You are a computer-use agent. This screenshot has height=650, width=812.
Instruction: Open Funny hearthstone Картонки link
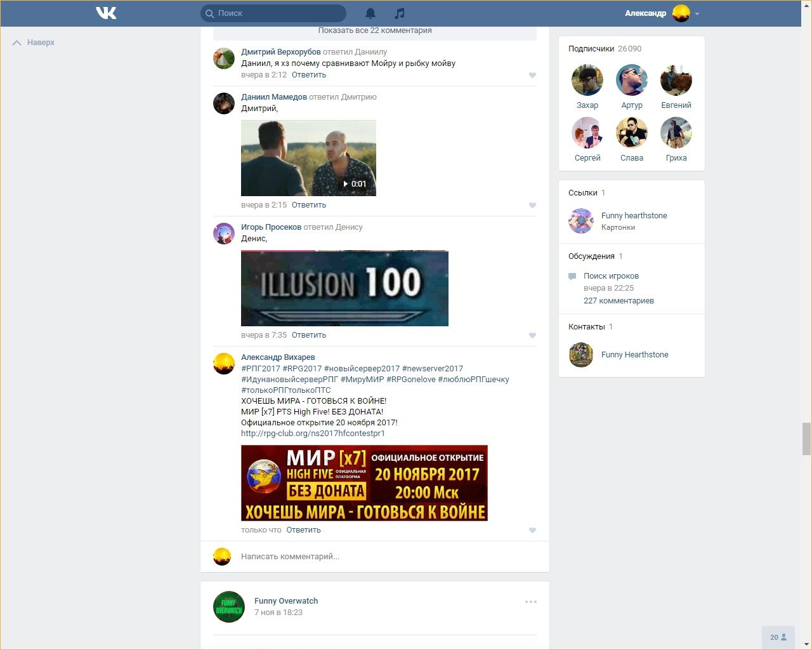click(634, 216)
